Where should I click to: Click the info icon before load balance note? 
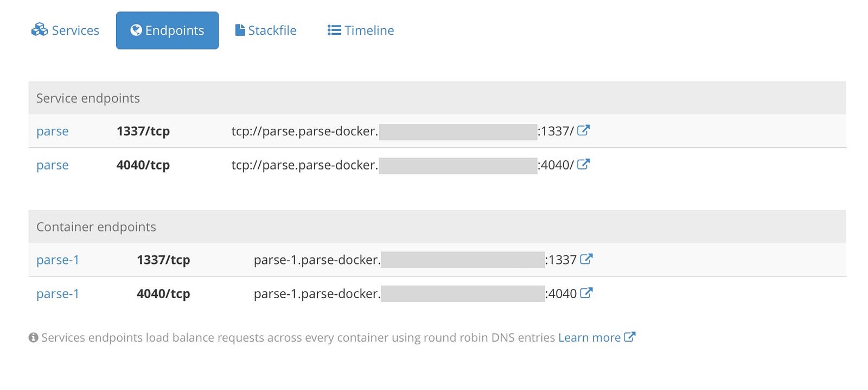pyautogui.click(x=33, y=337)
